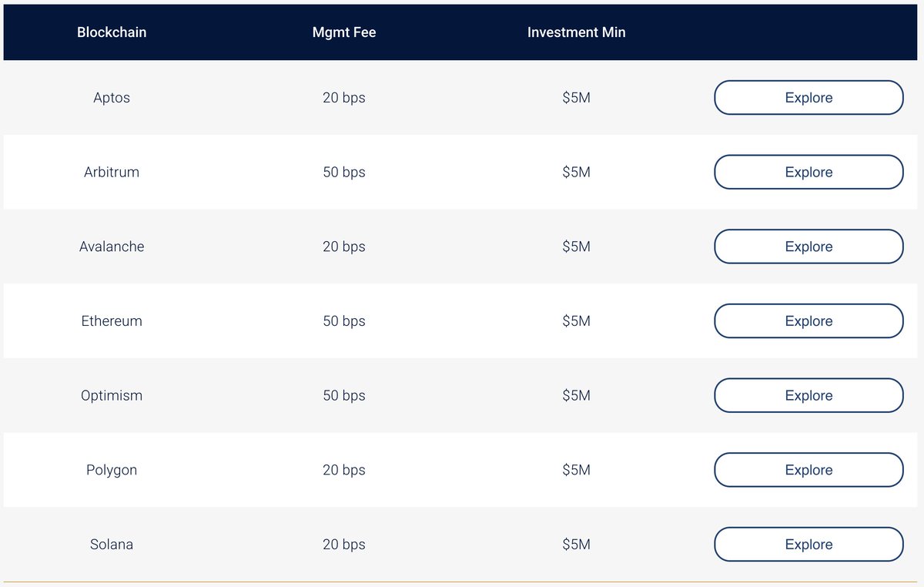Screen dimensions: 924x587
Task: Click the Arbitrum blockchain name
Action: click(112, 172)
